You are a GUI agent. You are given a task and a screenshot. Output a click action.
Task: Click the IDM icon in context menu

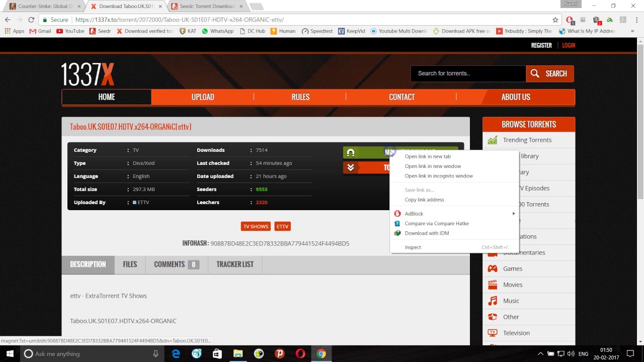pos(397,233)
